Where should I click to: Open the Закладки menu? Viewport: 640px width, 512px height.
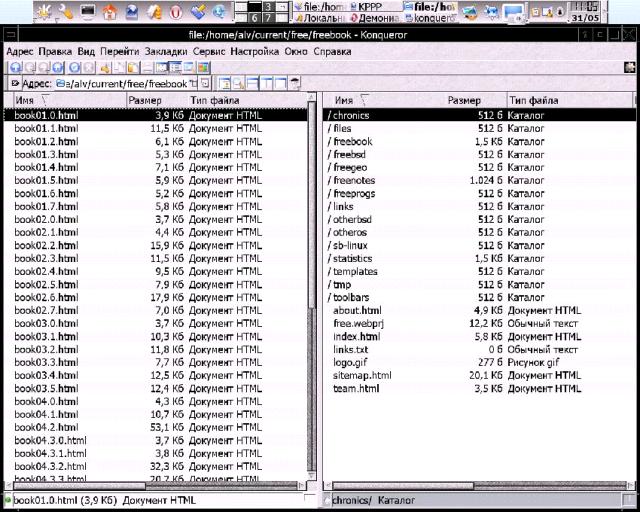167,50
